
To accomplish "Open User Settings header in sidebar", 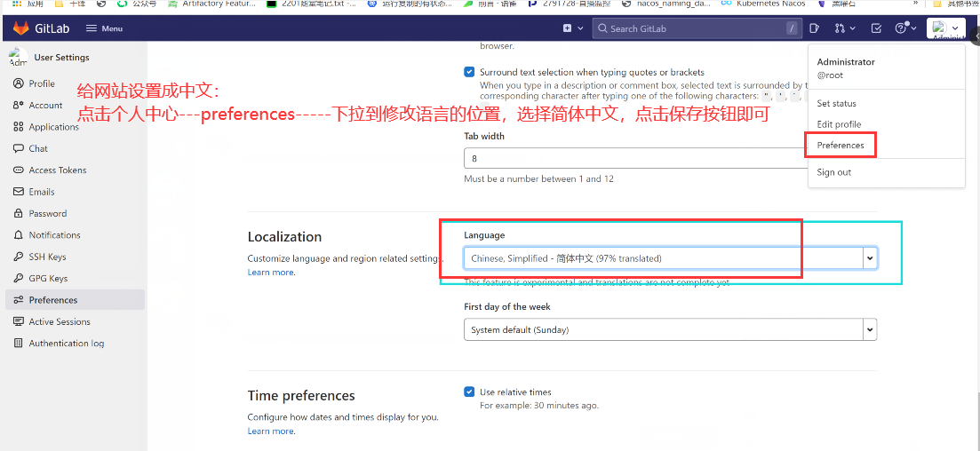I will [x=50, y=58].
